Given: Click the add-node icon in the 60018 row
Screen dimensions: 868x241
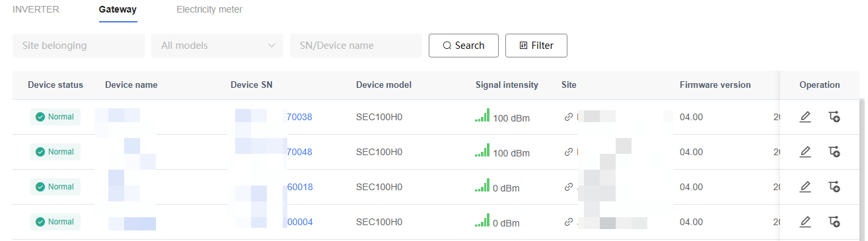Looking at the screenshot, I should [x=834, y=187].
